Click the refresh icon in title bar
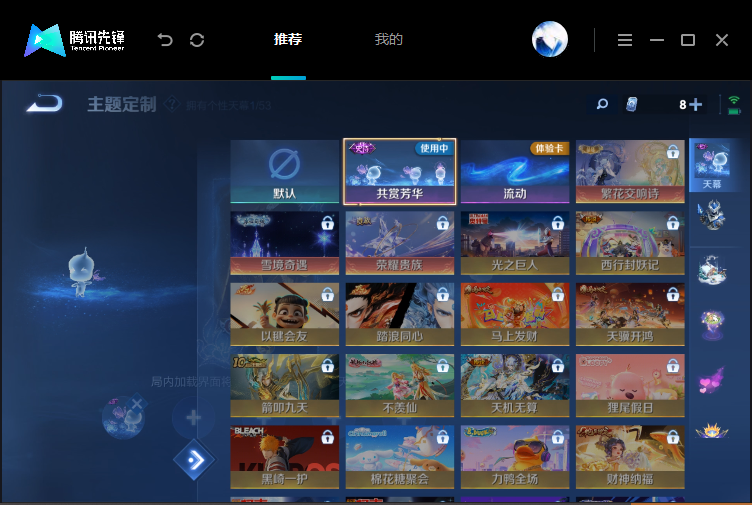Image resolution: width=752 pixels, height=505 pixels. click(197, 40)
